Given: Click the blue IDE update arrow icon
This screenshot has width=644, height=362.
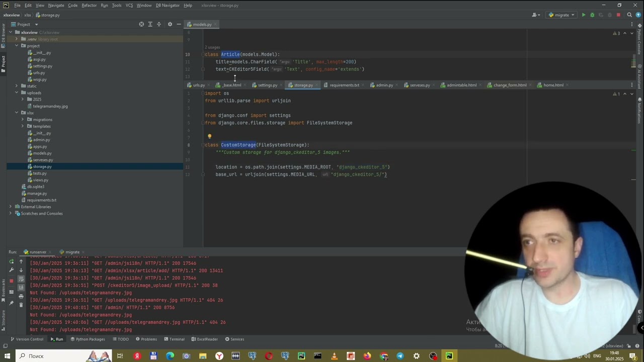Looking at the screenshot, I should (x=638, y=15).
